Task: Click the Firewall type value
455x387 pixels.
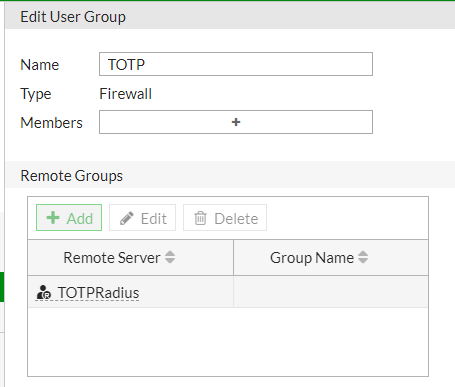Action: 126,94
